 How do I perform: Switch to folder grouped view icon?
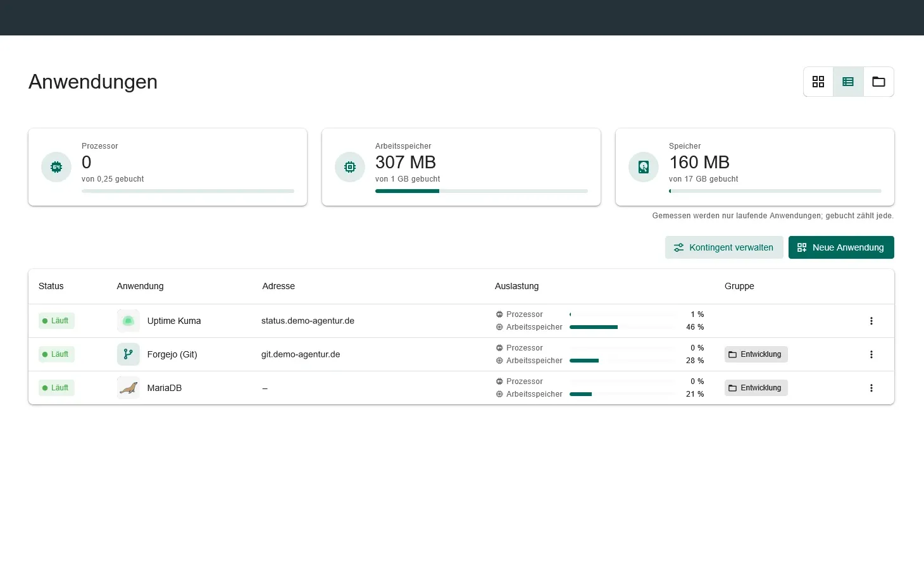(878, 82)
